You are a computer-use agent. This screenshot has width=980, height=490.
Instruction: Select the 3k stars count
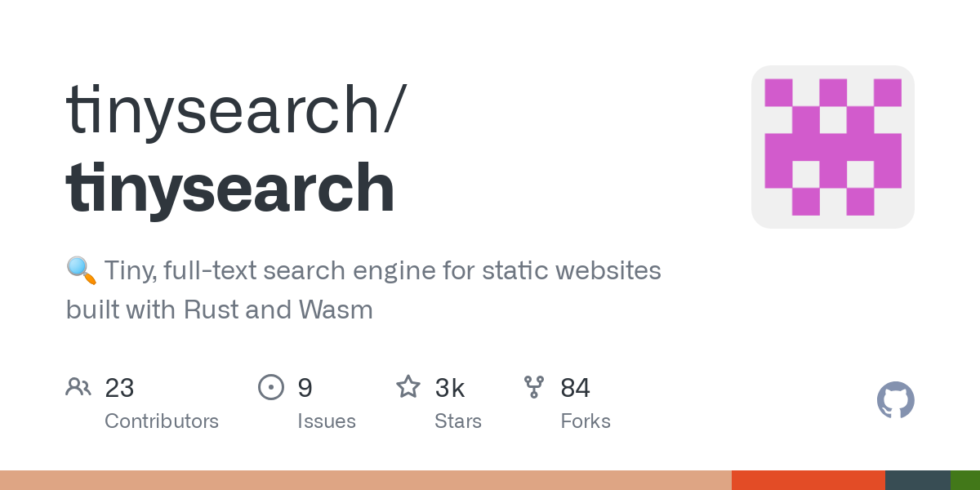pos(450,388)
